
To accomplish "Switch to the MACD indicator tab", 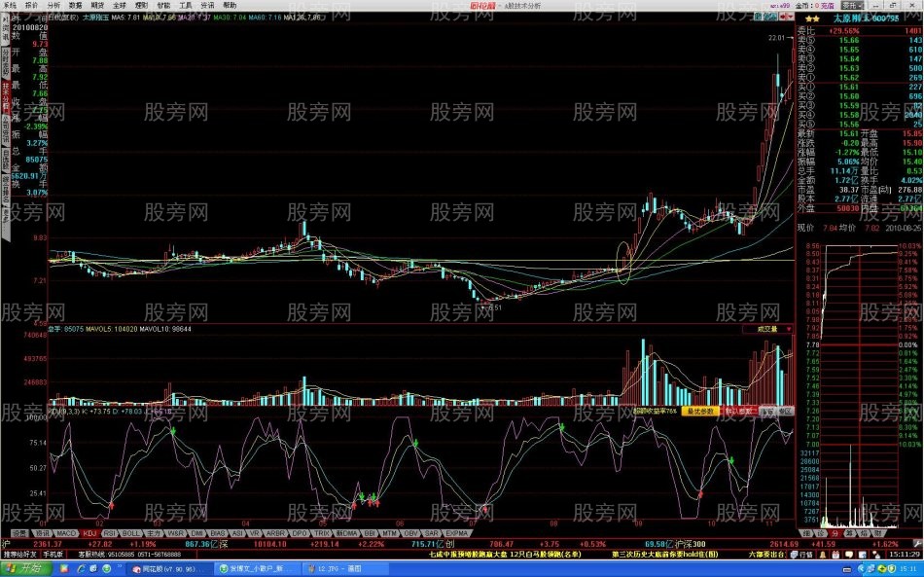I will pyautogui.click(x=66, y=533).
